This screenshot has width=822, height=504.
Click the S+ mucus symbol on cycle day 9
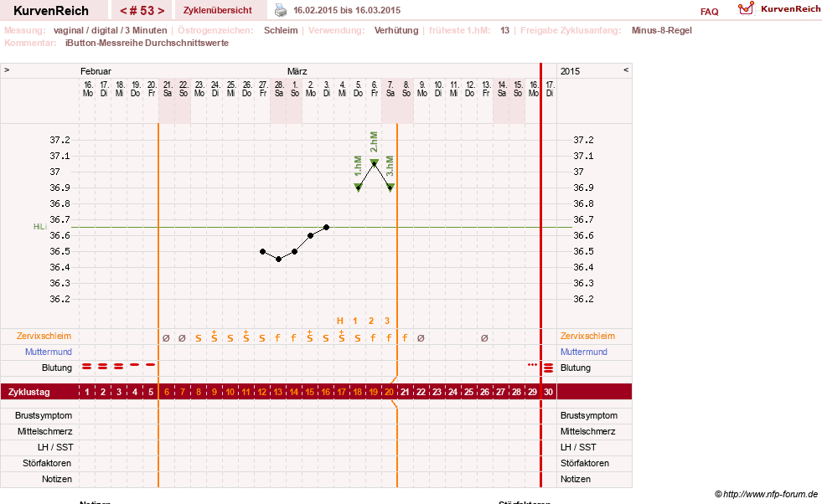pos(214,337)
